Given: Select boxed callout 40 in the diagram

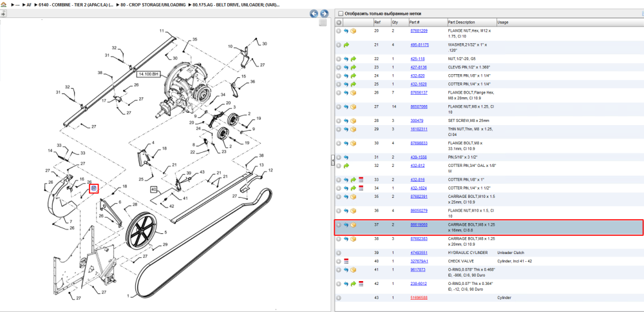Looking at the screenshot, I should (x=154, y=190).
